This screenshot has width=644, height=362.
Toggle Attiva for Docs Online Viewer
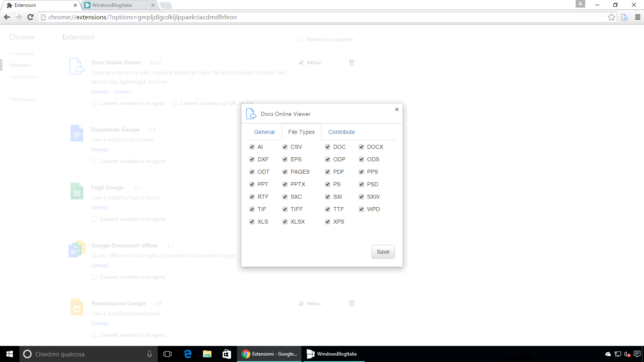pyautogui.click(x=301, y=63)
